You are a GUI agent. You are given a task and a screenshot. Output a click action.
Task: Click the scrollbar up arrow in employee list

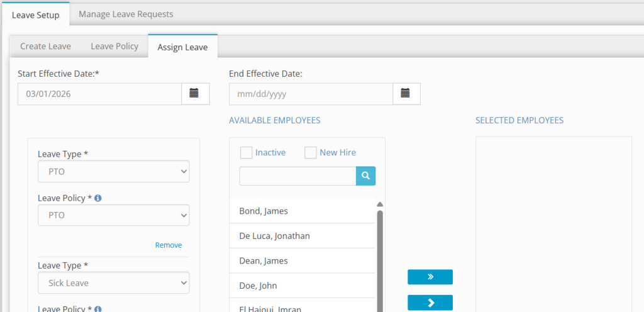tap(380, 204)
